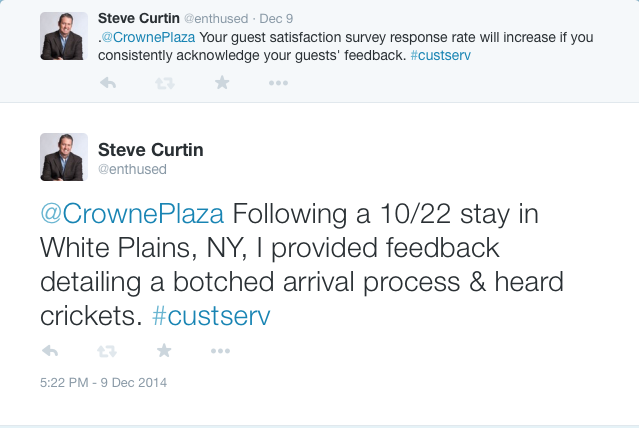Open the @CrownePlaza mention in the main tweet
Image resolution: width=639 pixels, height=428 pixels.
[x=136, y=214]
